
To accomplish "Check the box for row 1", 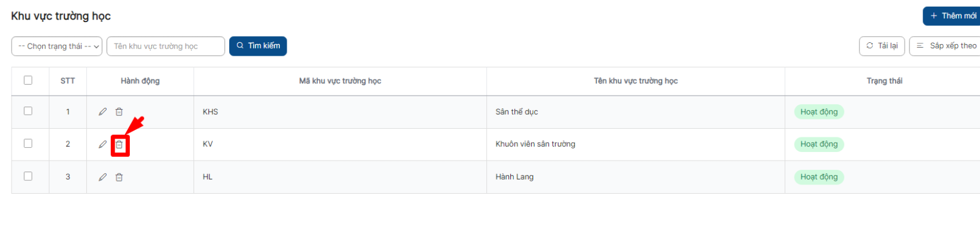I will 28,111.
